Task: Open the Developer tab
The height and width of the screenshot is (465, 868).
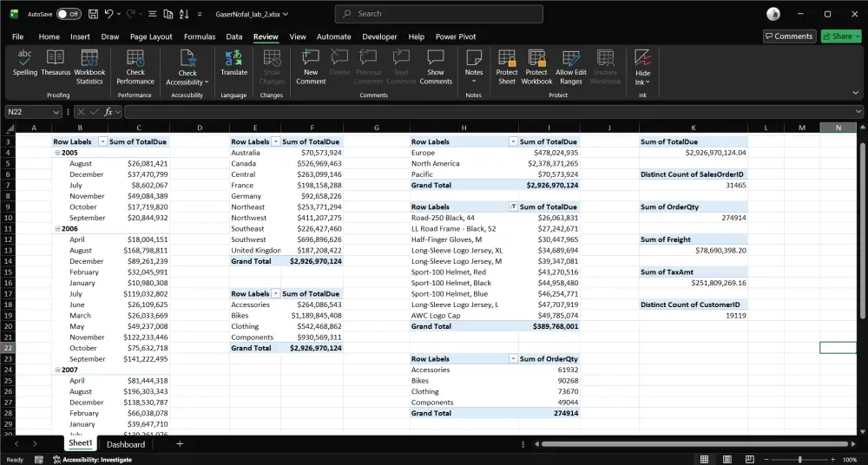Action: pyautogui.click(x=380, y=36)
